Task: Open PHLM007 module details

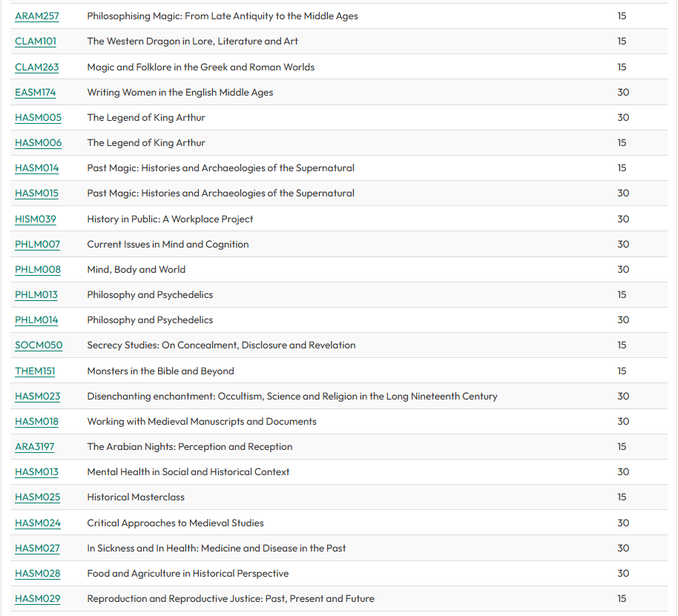Action: coord(38,245)
